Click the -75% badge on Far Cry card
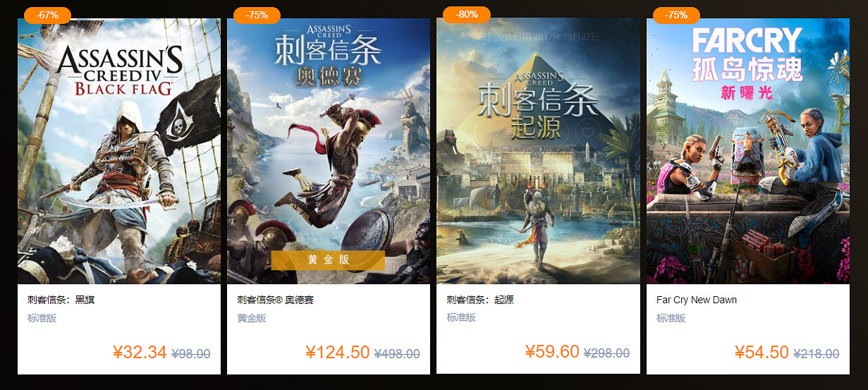The width and height of the screenshot is (868, 390). [x=676, y=15]
